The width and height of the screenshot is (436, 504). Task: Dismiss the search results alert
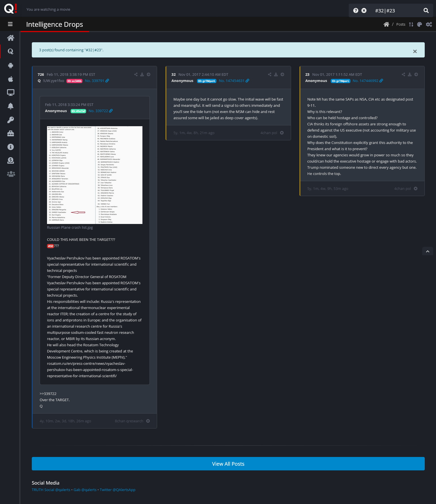click(415, 51)
